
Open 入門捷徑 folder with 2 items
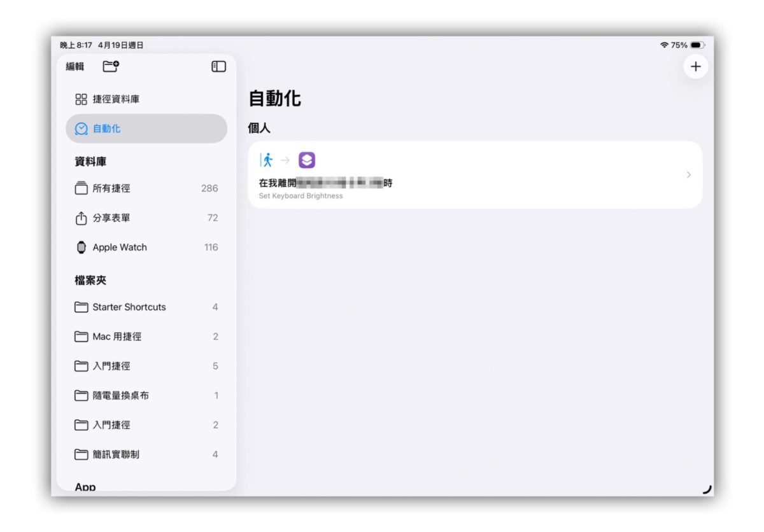coord(146,424)
